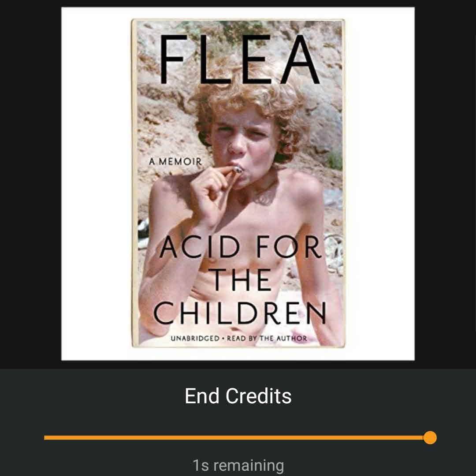
Task: Click the word CHILDREN on the cover
Action: (240, 312)
